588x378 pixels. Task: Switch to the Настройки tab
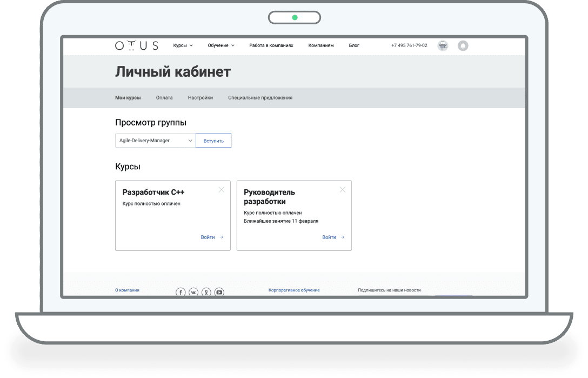(x=201, y=98)
